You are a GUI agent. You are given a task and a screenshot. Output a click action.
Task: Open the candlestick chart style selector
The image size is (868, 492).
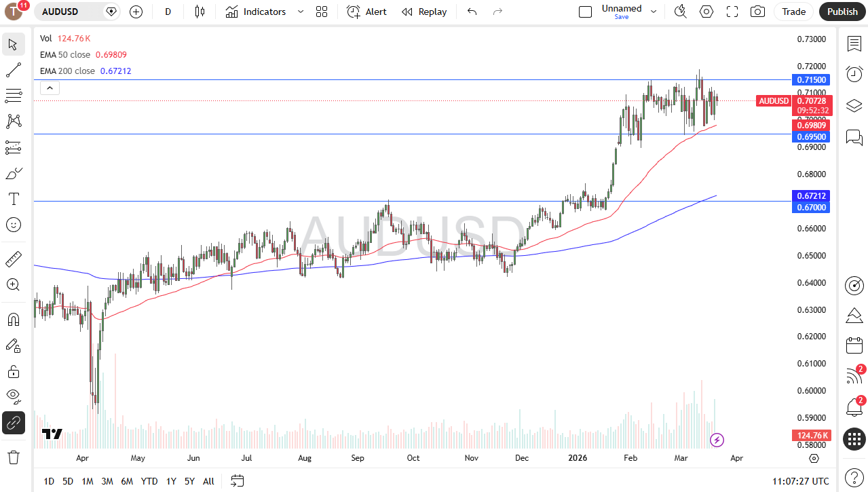tap(199, 12)
